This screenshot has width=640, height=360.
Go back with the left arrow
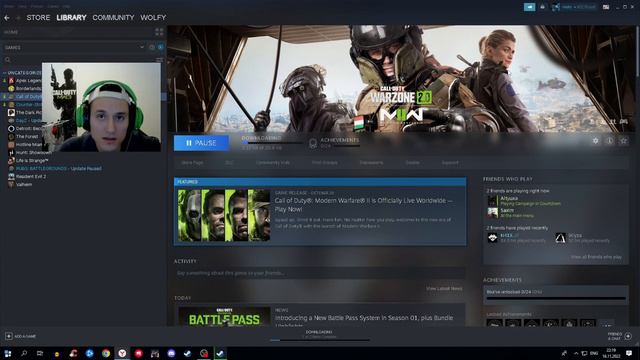coord(7,18)
